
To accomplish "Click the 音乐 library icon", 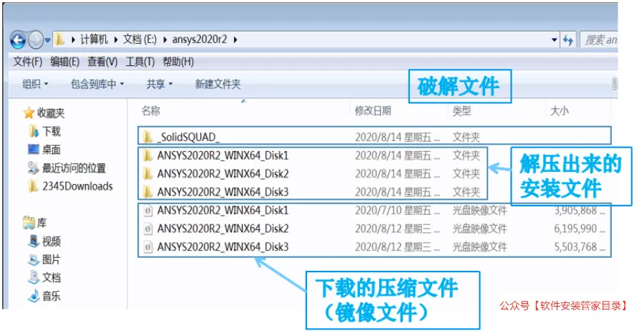I will tap(34, 296).
